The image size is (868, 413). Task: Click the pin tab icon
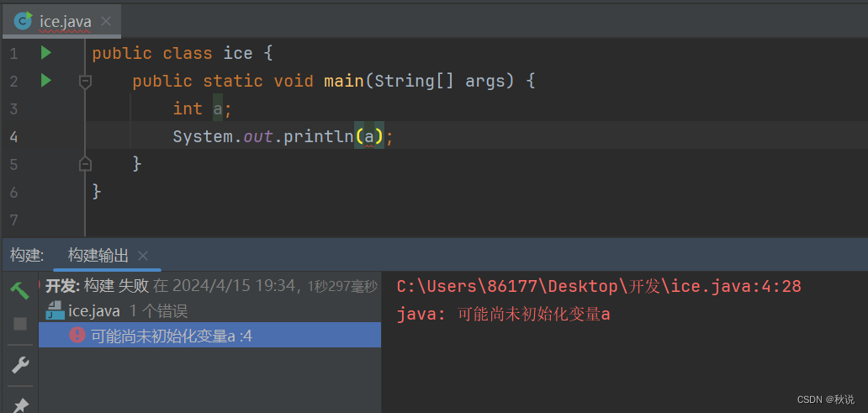tap(20, 405)
